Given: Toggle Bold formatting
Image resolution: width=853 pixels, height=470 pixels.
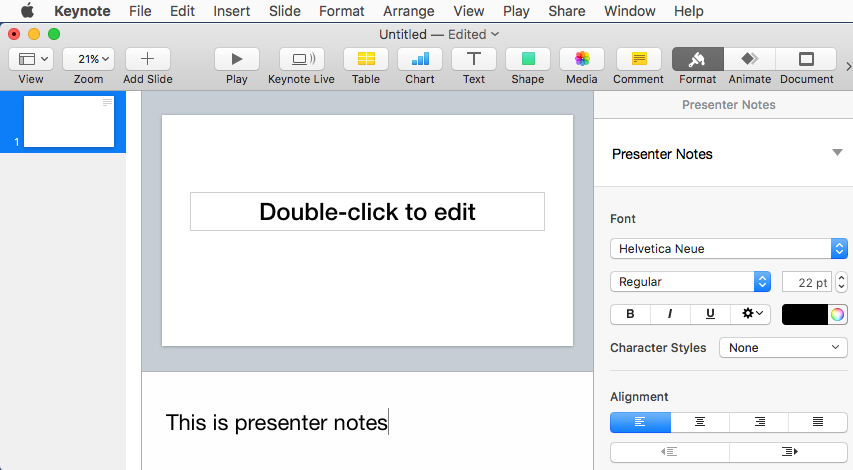Looking at the screenshot, I should [631, 314].
